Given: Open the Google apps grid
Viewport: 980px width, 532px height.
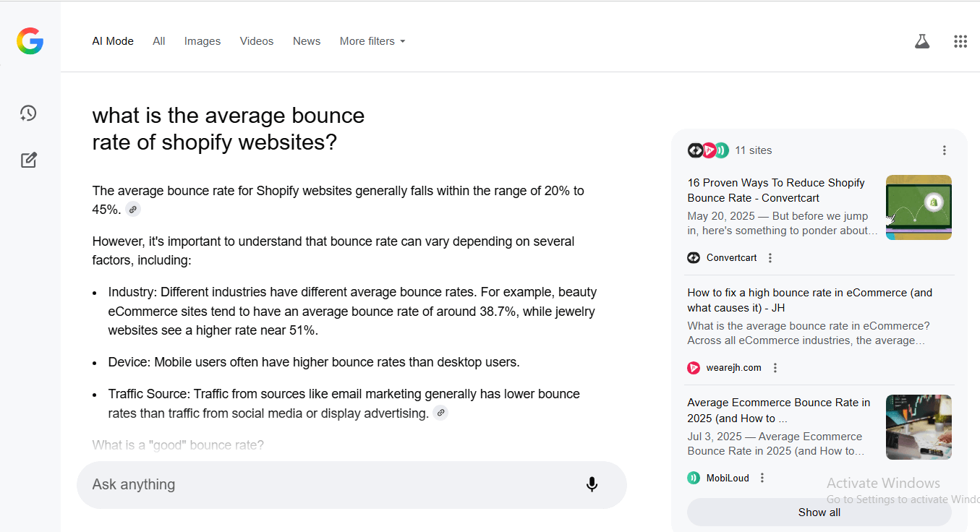Looking at the screenshot, I should click(x=960, y=41).
